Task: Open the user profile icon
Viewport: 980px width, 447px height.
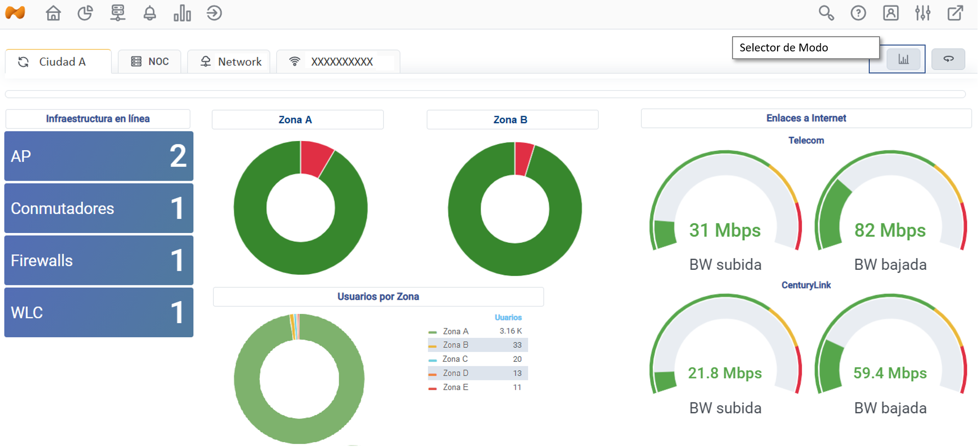Action: tap(890, 13)
